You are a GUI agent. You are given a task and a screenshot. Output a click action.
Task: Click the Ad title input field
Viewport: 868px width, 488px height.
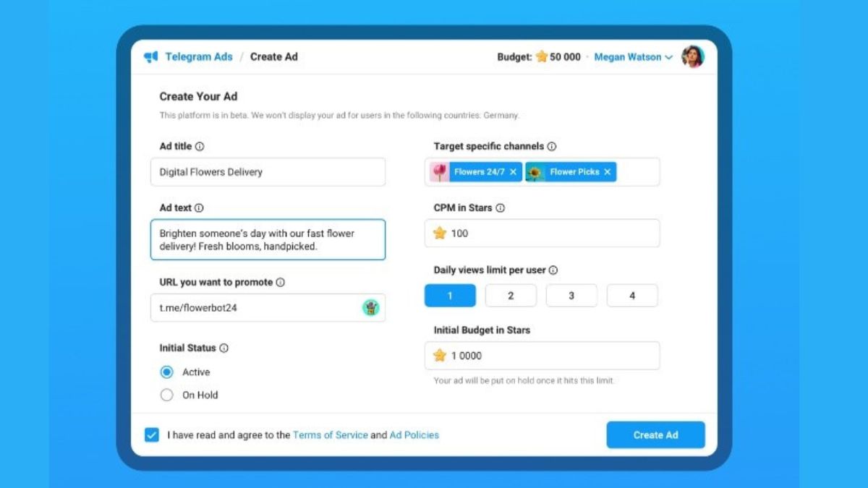point(268,172)
